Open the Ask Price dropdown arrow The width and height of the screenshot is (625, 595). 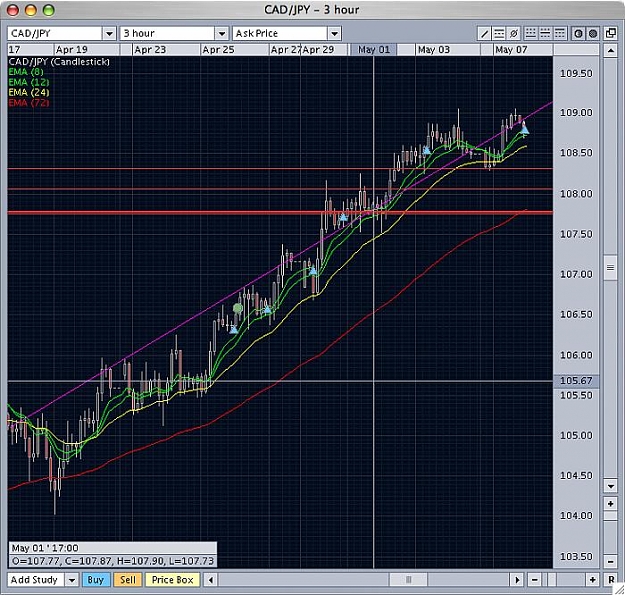point(334,33)
